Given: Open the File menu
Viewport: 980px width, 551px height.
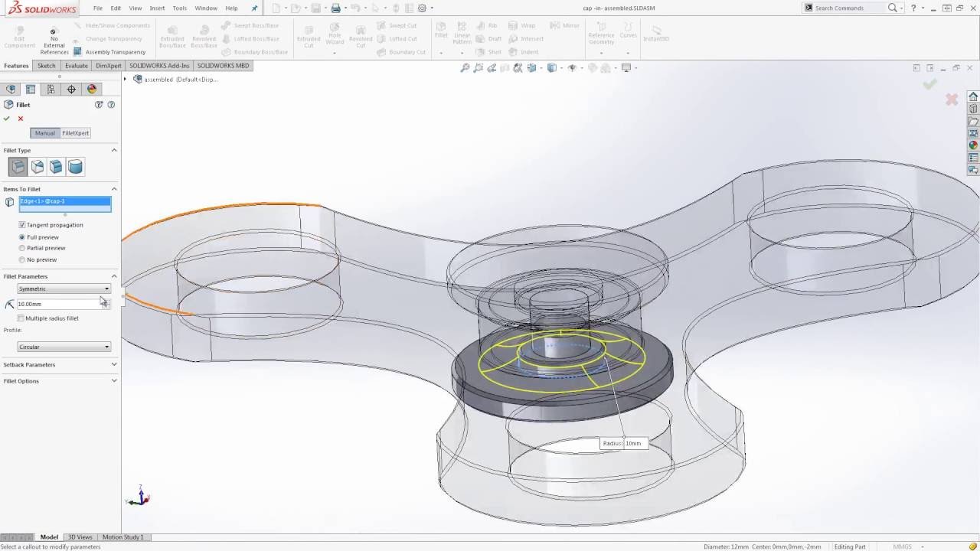Looking at the screenshot, I should click(98, 8).
